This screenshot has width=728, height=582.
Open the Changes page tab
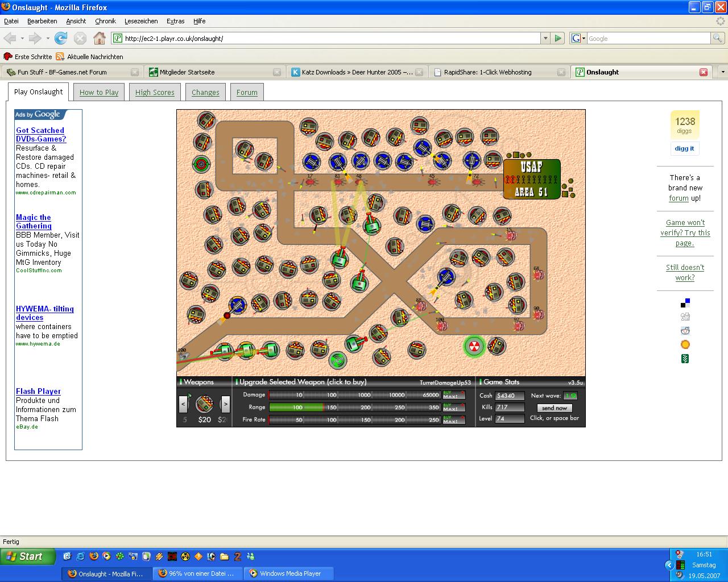pyautogui.click(x=205, y=92)
